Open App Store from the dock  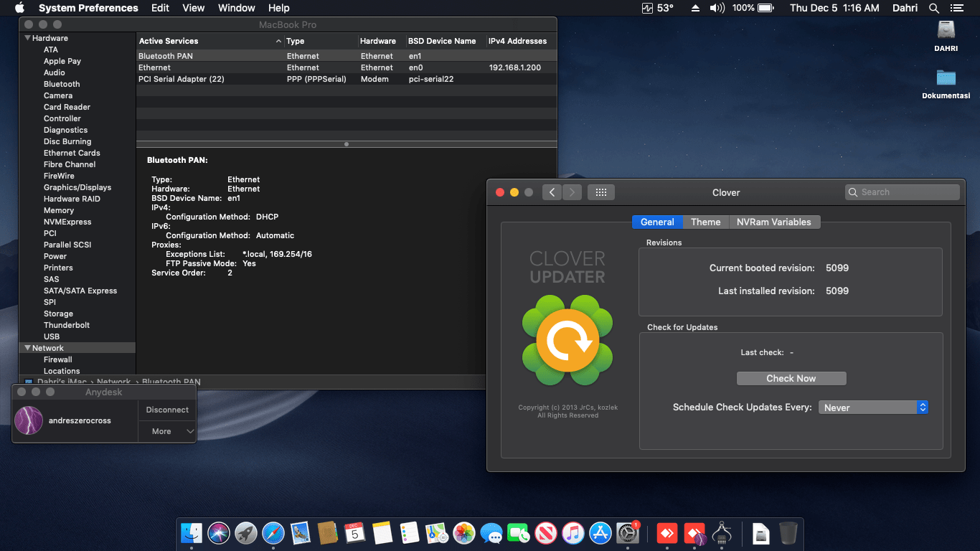(600, 533)
